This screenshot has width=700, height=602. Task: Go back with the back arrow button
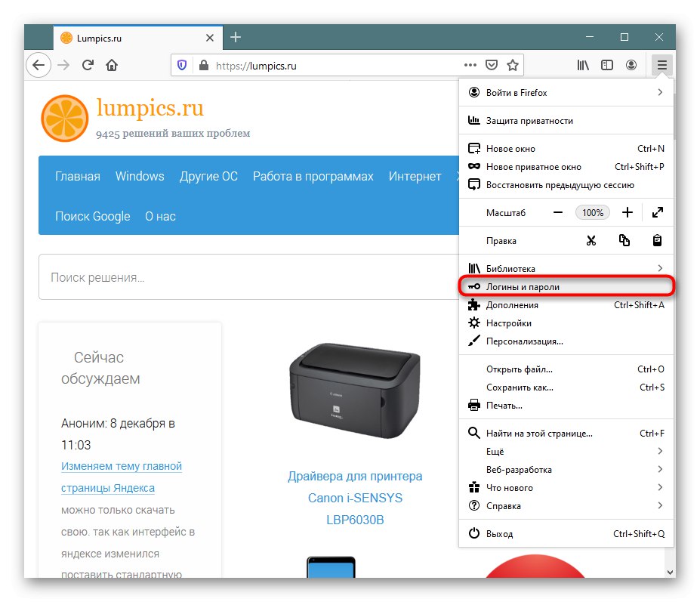click(39, 65)
